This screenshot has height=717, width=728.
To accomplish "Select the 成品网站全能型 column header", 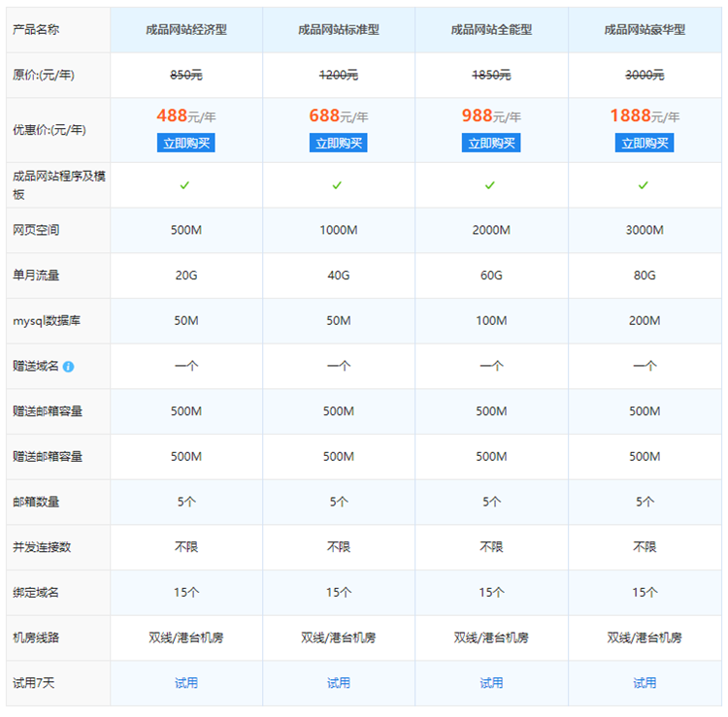I will click(x=491, y=30).
